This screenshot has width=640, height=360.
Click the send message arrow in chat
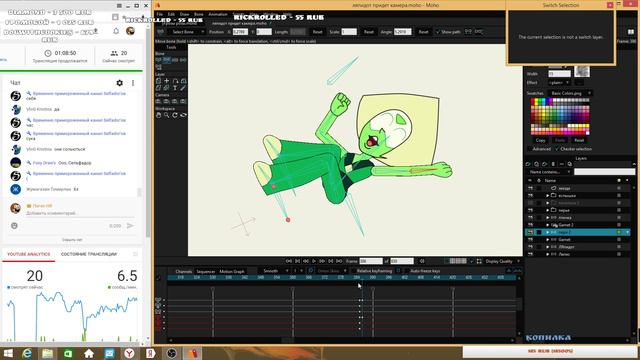point(130,225)
